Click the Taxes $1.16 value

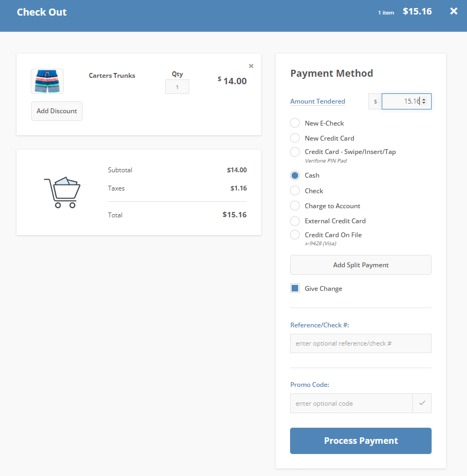[239, 188]
